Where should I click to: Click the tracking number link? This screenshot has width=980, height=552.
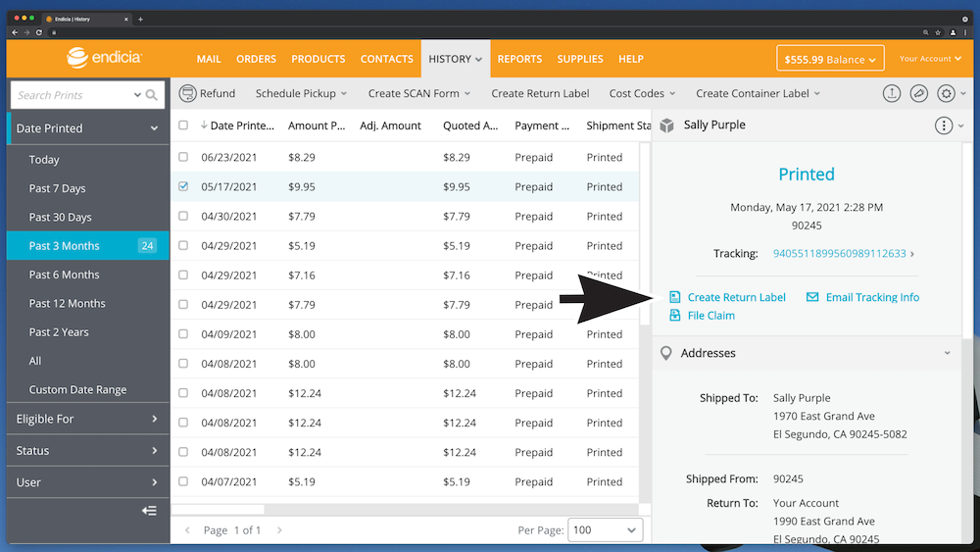[x=839, y=253]
